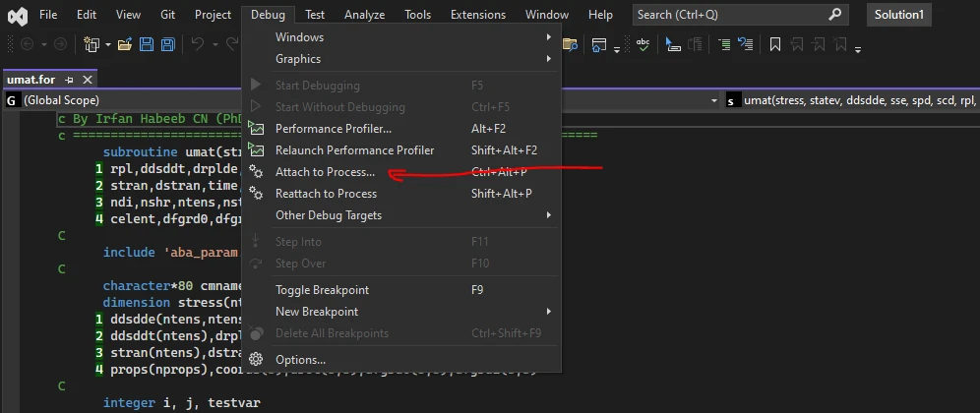
Task: Click the spell checker abc icon
Action: point(643,45)
